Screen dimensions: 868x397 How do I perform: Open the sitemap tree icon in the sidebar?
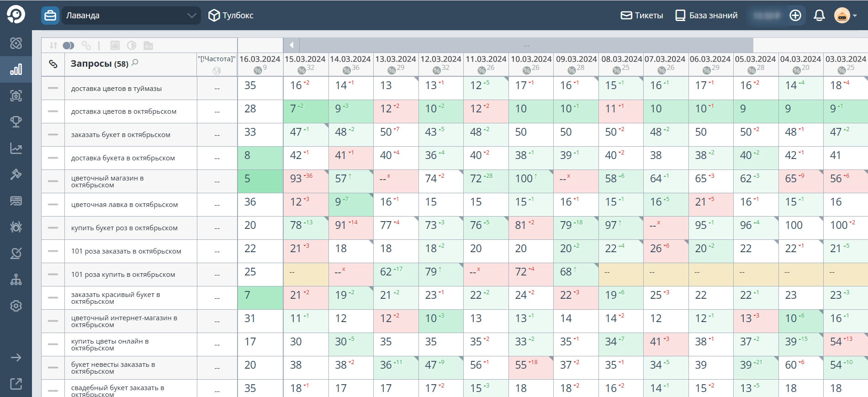[16, 280]
